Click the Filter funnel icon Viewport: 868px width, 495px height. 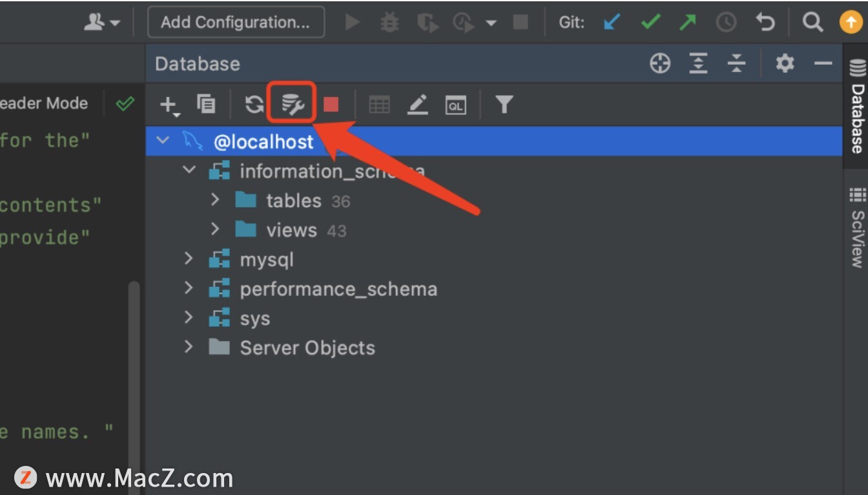tap(504, 104)
